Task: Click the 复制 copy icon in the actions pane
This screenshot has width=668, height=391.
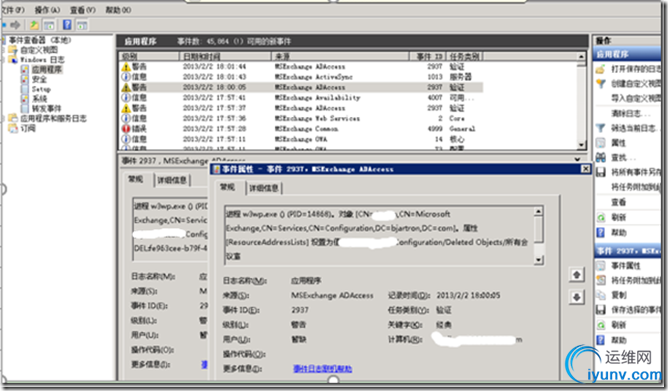Action: 600,295
